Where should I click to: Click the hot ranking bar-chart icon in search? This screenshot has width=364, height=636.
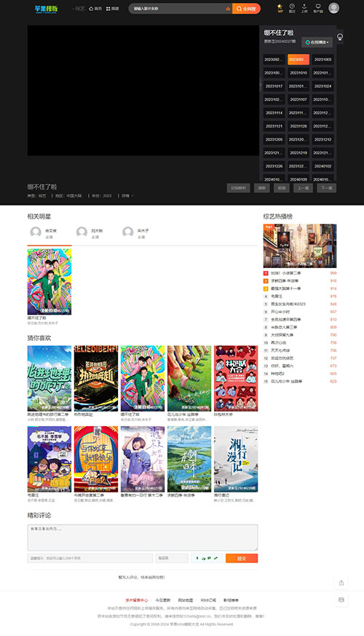(x=228, y=9)
